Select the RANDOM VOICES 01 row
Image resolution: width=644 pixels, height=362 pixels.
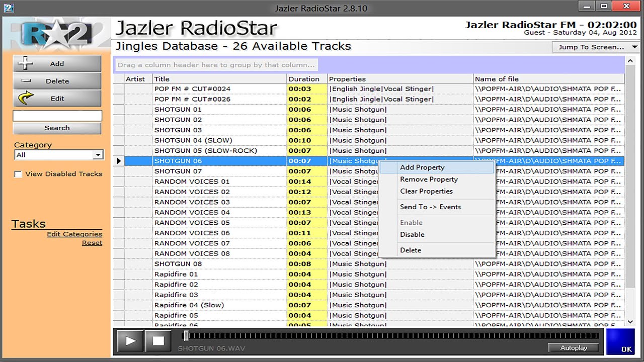(368, 182)
